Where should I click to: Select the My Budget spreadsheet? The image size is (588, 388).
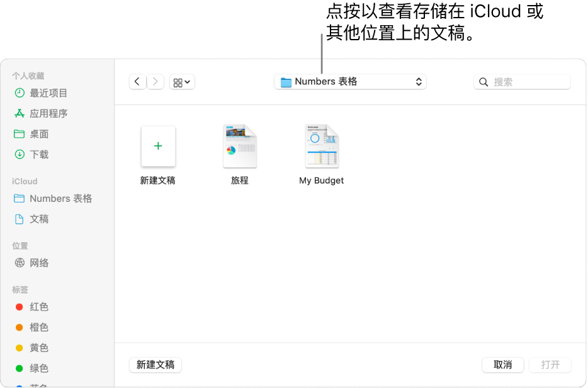coord(322,146)
